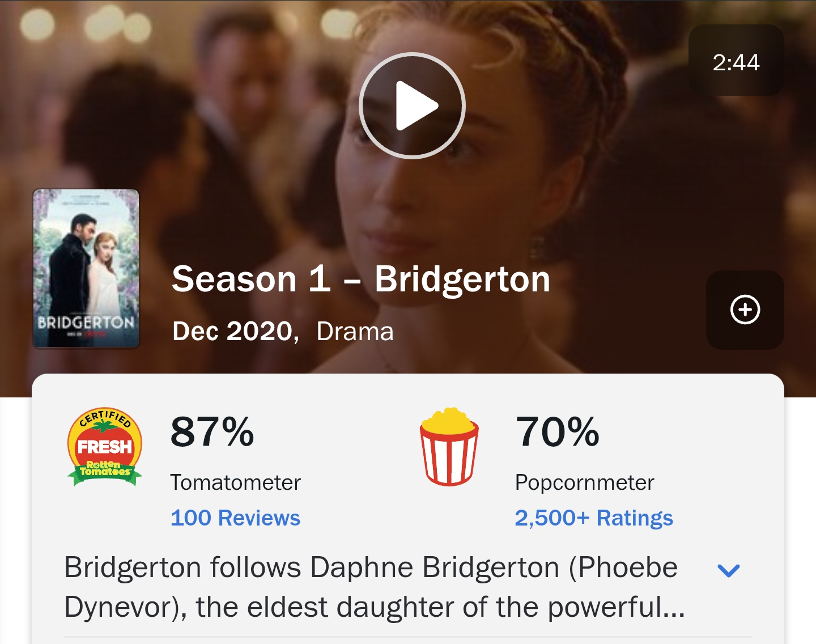Open the 100 Reviews link
The height and width of the screenshot is (644, 816).
click(235, 518)
